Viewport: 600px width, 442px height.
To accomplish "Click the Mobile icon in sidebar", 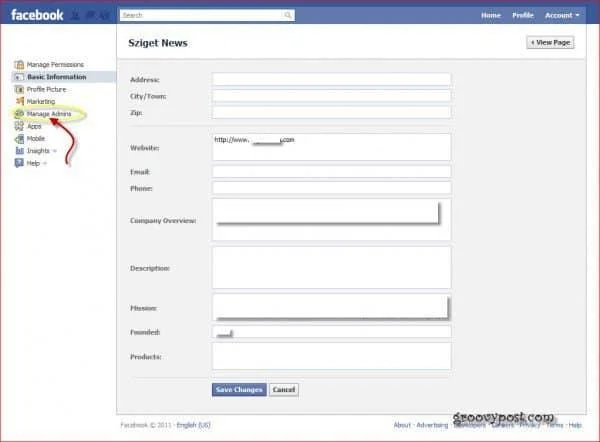I will point(19,139).
